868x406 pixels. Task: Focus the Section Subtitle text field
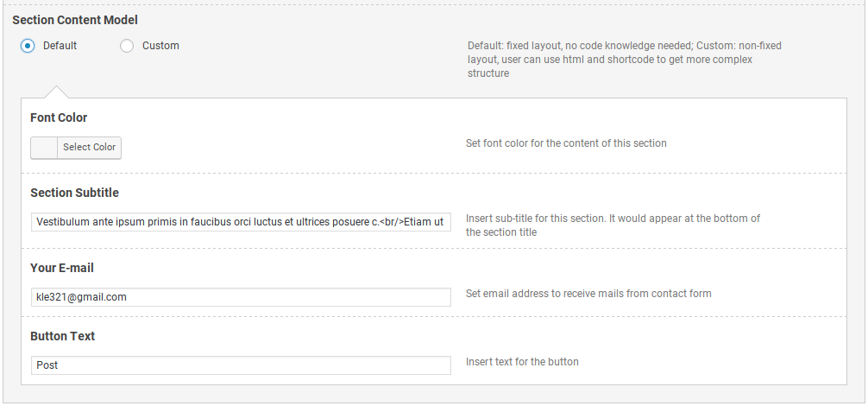click(x=241, y=222)
